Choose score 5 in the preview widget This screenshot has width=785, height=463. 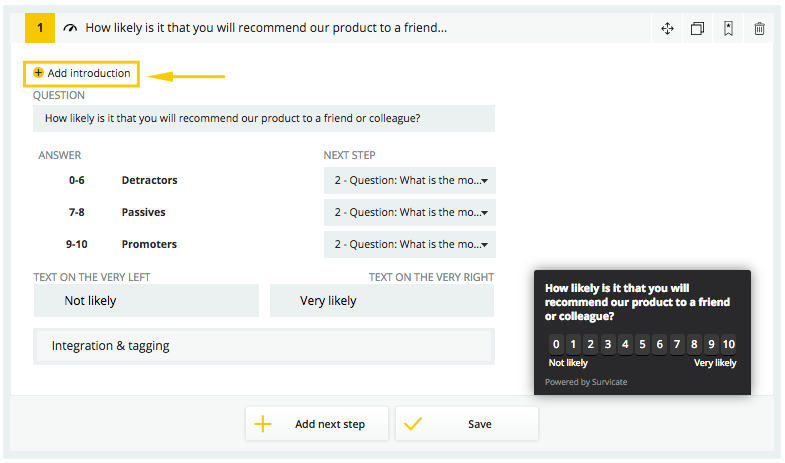click(x=642, y=344)
